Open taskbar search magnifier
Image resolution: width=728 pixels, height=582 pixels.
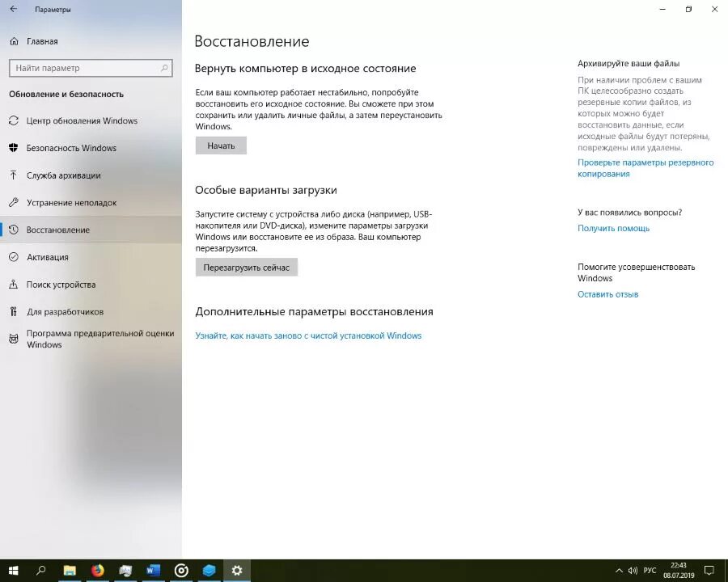[41, 571]
